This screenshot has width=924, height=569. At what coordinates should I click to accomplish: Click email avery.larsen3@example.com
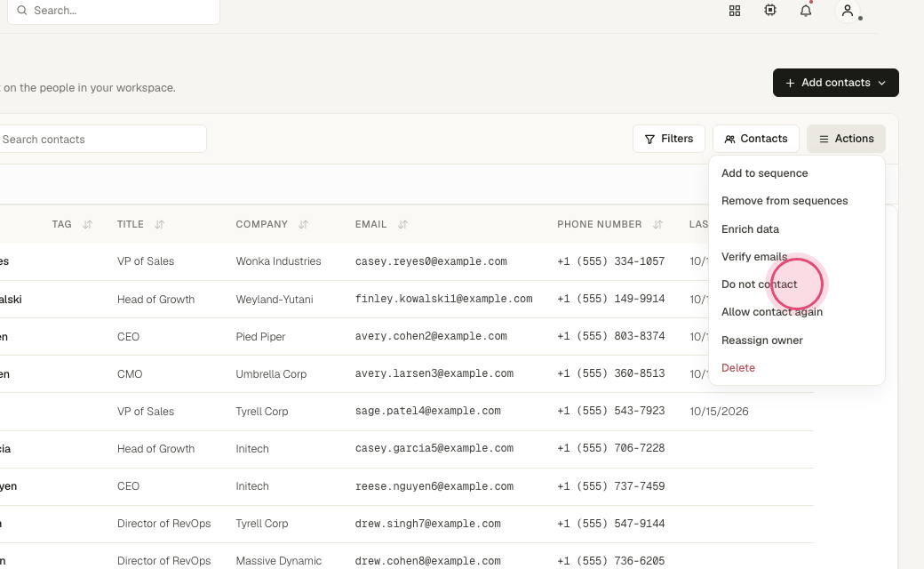[x=434, y=373]
